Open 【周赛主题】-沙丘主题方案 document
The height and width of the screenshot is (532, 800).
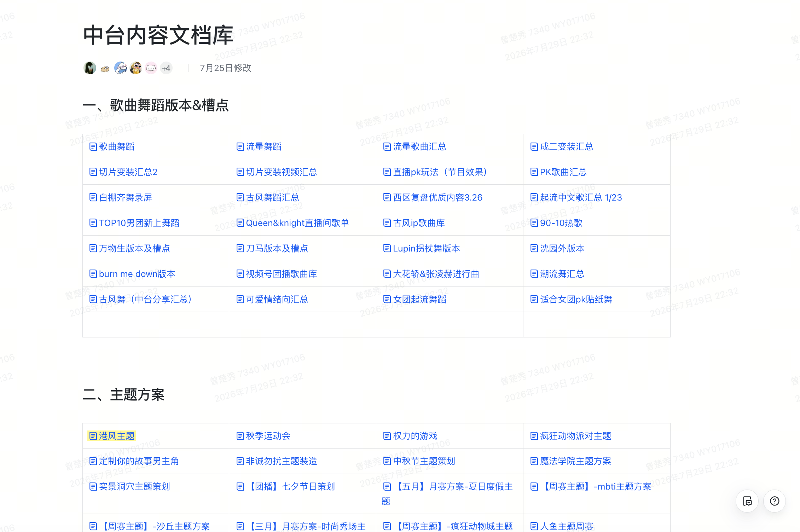click(150, 526)
